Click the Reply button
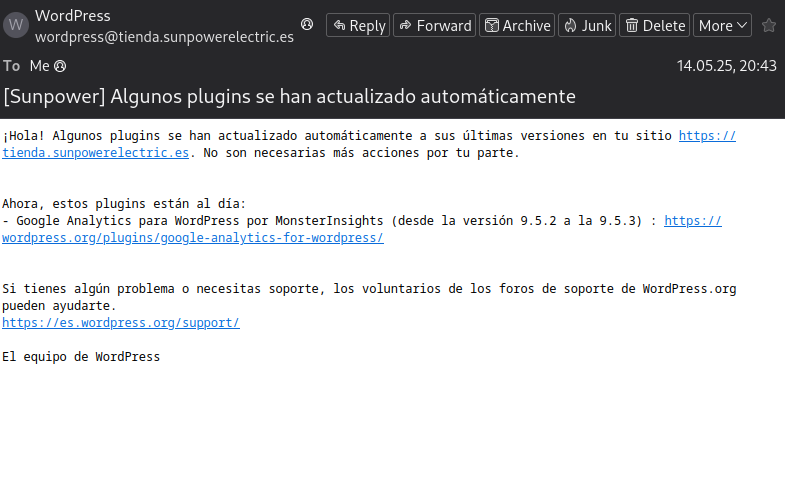The height and width of the screenshot is (492, 785). 358,26
